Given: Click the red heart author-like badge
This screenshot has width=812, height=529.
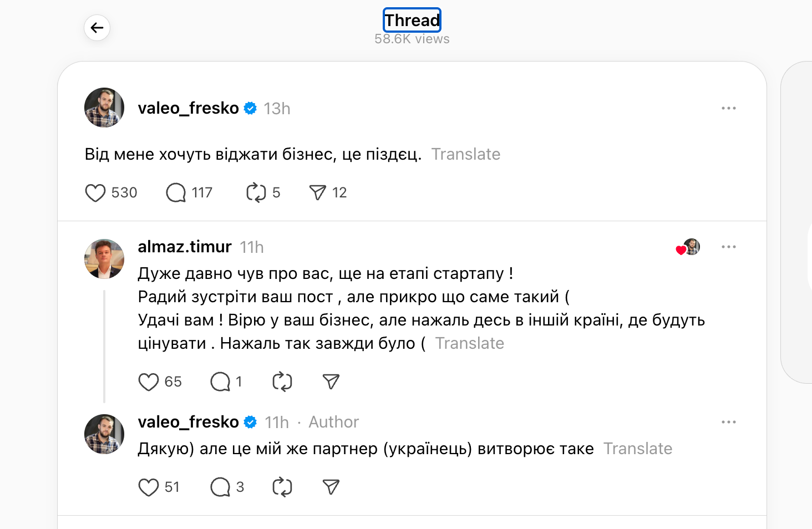Looking at the screenshot, I should pos(681,251).
